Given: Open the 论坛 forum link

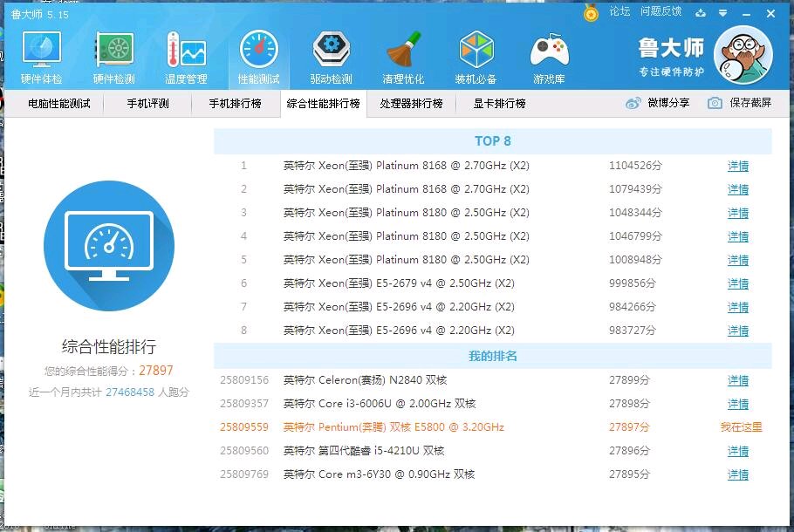Looking at the screenshot, I should [619, 11].
